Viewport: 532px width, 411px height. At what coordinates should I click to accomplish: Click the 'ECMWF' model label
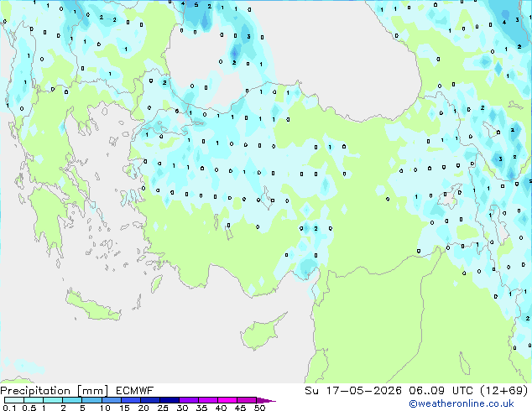pyautogui.click(x=135, y=391)
